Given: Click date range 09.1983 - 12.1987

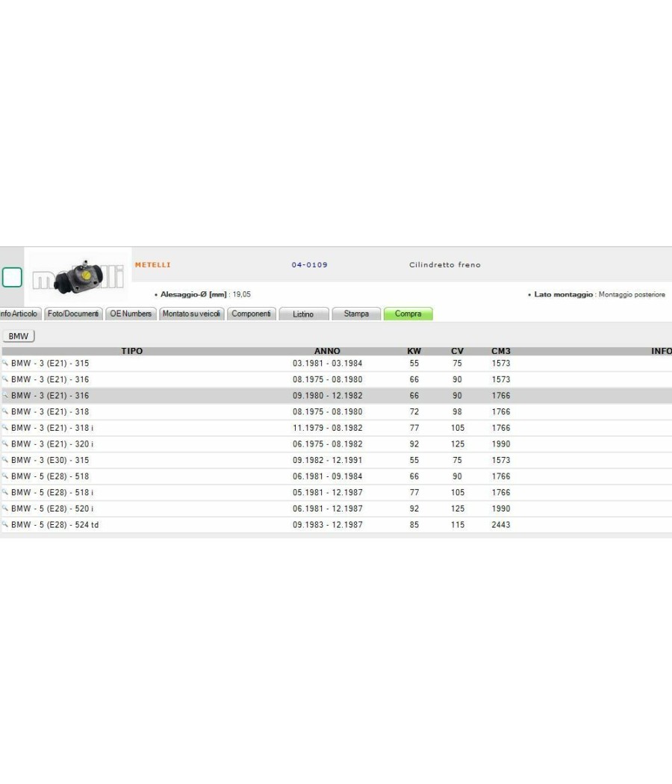Looking at the screenshot, I should click(328, 525).
